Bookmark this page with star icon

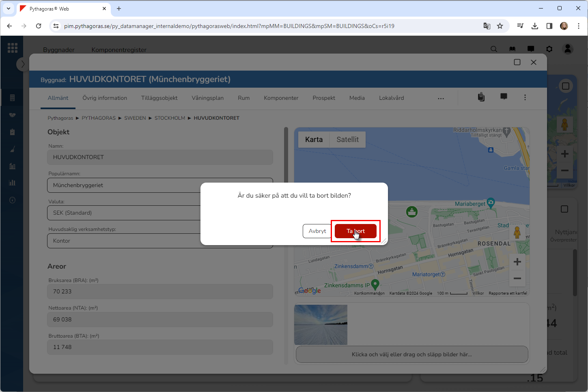click(500, 26)
